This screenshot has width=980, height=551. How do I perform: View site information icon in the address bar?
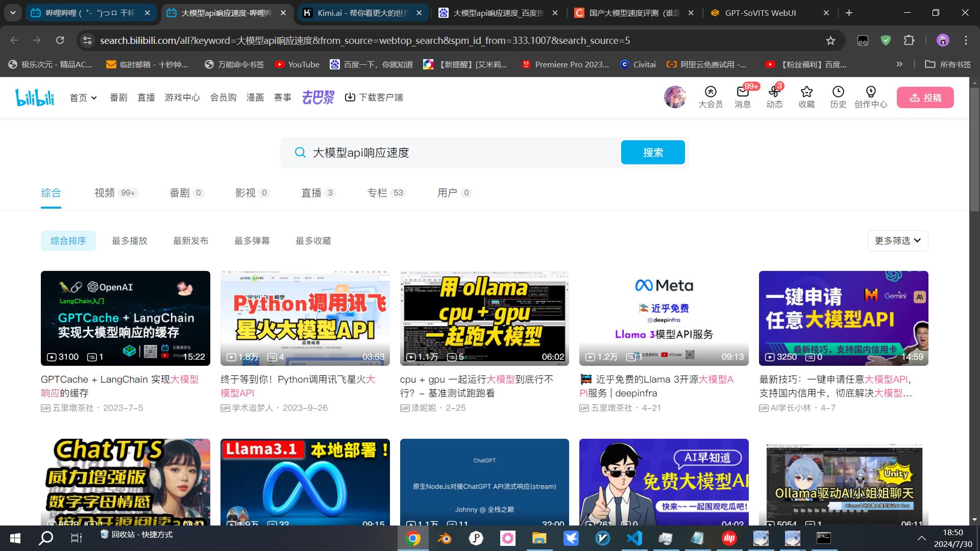click(x=87, y=40)
